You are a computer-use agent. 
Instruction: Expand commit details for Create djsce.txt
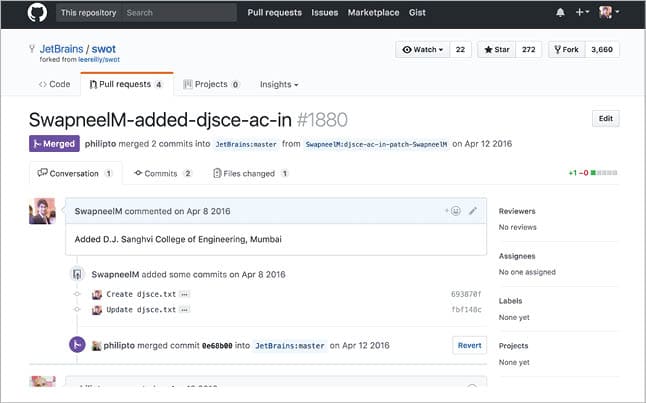click(185, 295)
